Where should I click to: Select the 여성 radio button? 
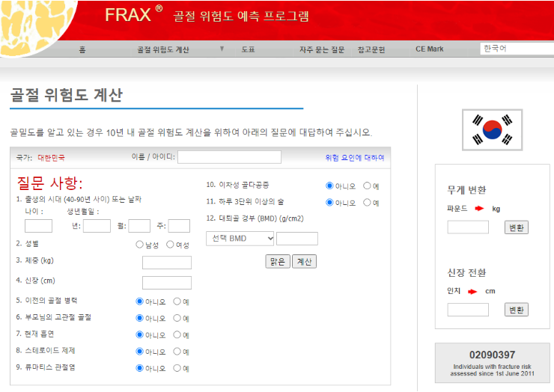(x=170, y=245)
